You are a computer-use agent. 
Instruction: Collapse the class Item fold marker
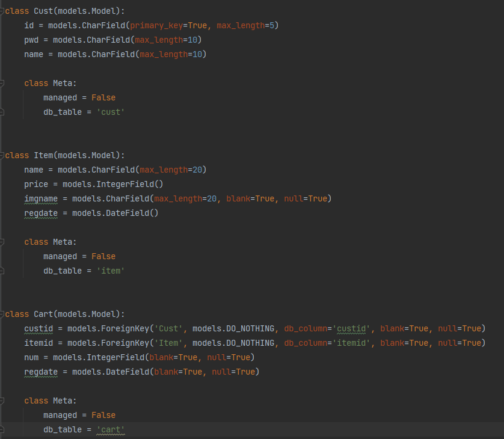(x=2, y=156)
